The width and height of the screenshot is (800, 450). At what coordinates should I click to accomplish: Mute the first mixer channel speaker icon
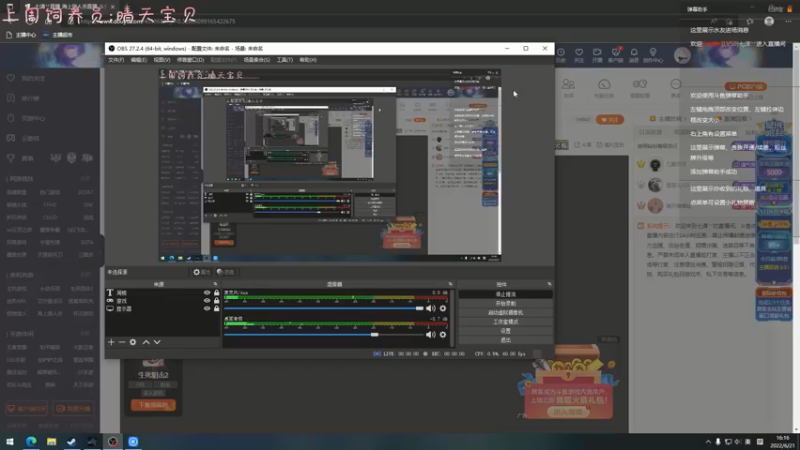click(x=431, y=308)
